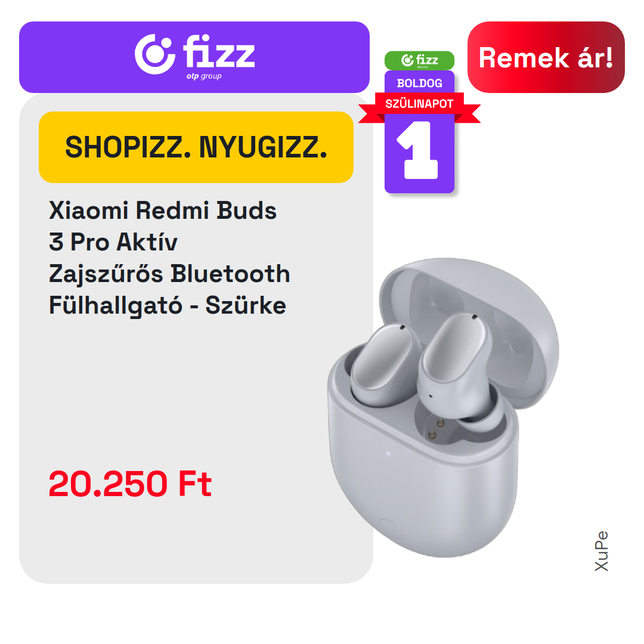The height and width of the screenshot is (644, 644).
Task: Click the fizz logo circle icon
Action: pyautogui.click(x=155, y=54)
